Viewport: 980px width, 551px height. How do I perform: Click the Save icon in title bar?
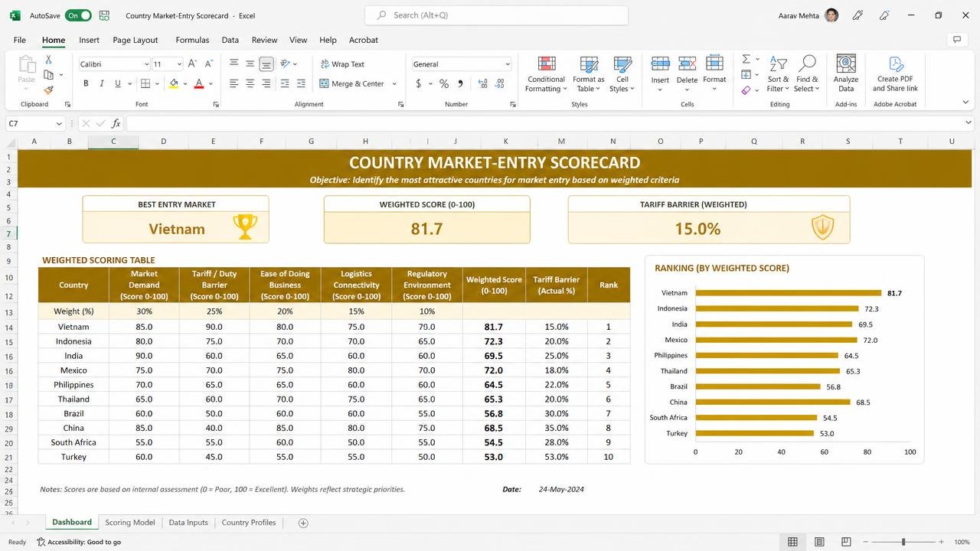point(104,15)
